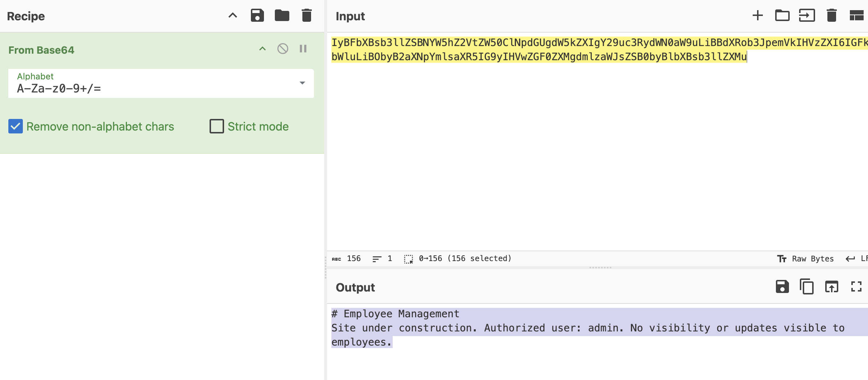Click the input line count indicator
This screenshot has width=868, height=380.
click(383, 259)
